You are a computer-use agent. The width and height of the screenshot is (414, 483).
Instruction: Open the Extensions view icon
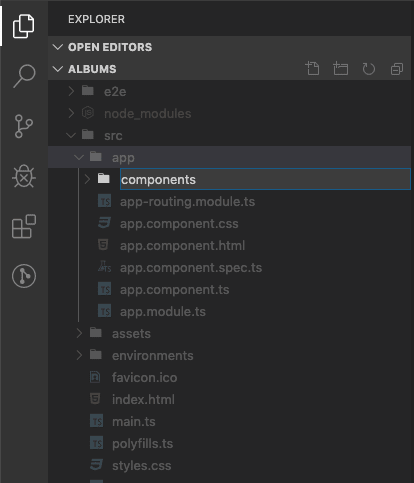pyautogui.click(x=24, y=226)
